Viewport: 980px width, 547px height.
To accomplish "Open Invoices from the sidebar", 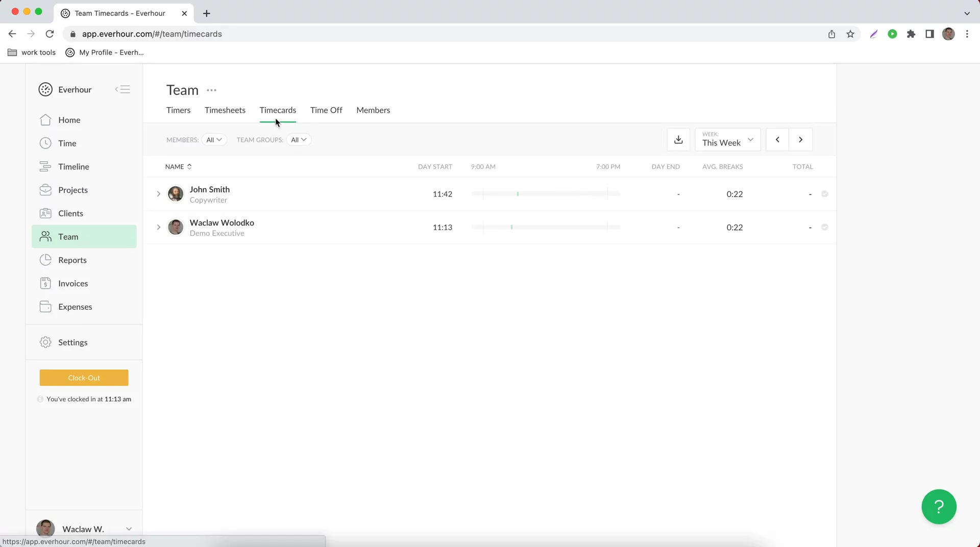I will (x=72, y=284).
